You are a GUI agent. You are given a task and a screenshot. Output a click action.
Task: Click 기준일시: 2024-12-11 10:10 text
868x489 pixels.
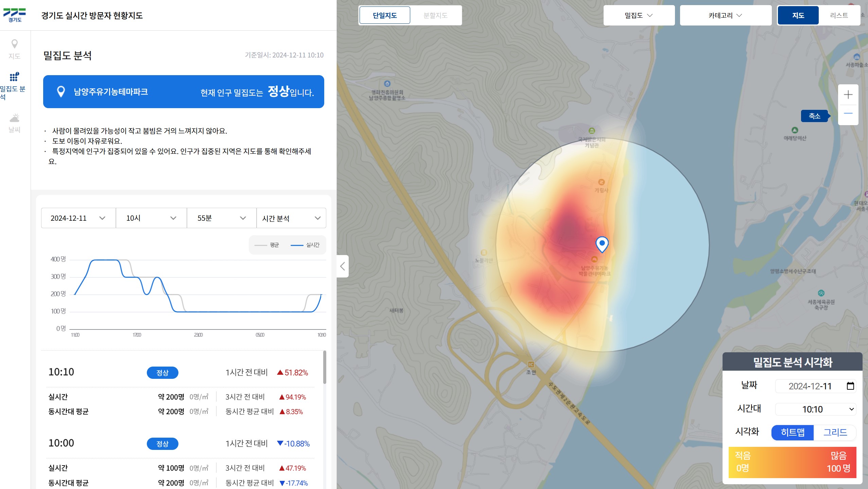click(284, 55)
